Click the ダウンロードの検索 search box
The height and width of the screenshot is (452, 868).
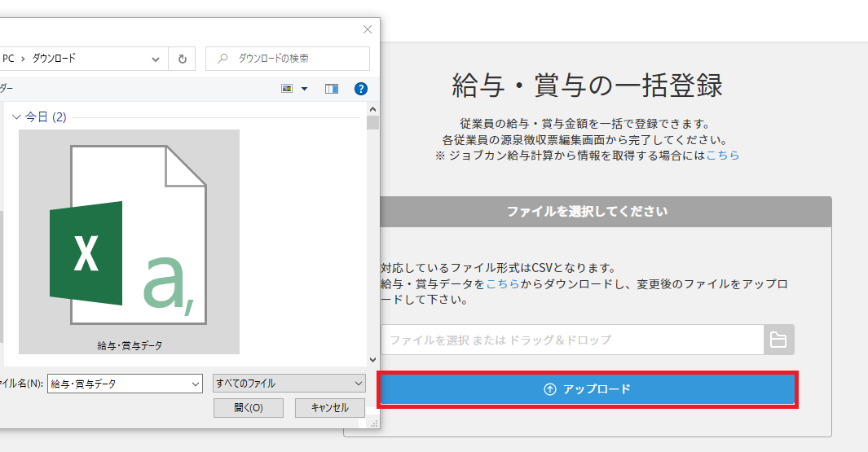(293, 59)
